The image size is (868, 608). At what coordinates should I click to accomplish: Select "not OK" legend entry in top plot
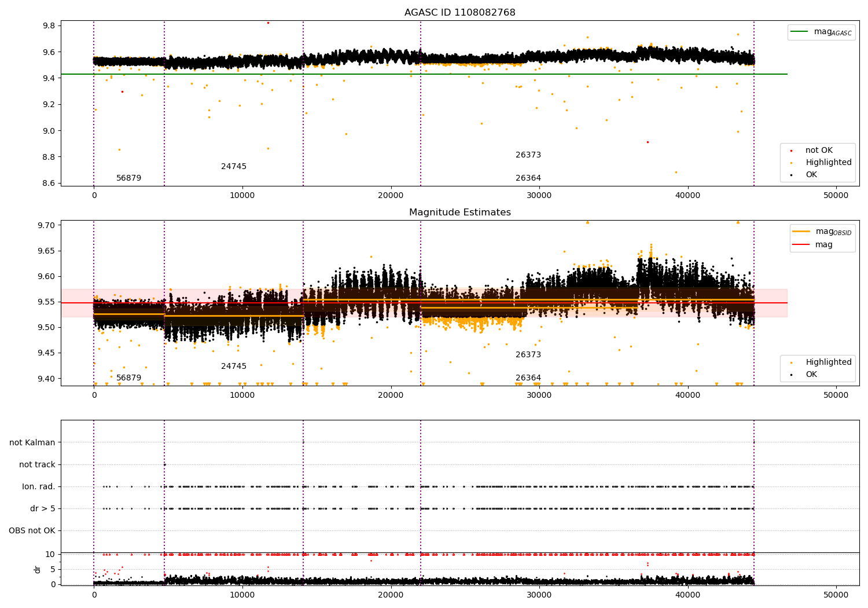click(x=819, y=151)
